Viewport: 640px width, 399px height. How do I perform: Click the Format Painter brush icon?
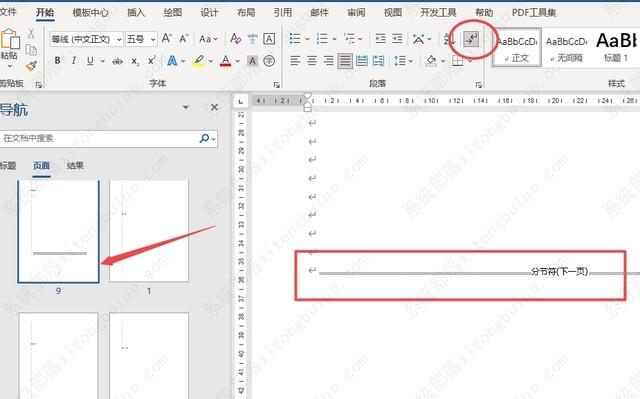(31, 66)
